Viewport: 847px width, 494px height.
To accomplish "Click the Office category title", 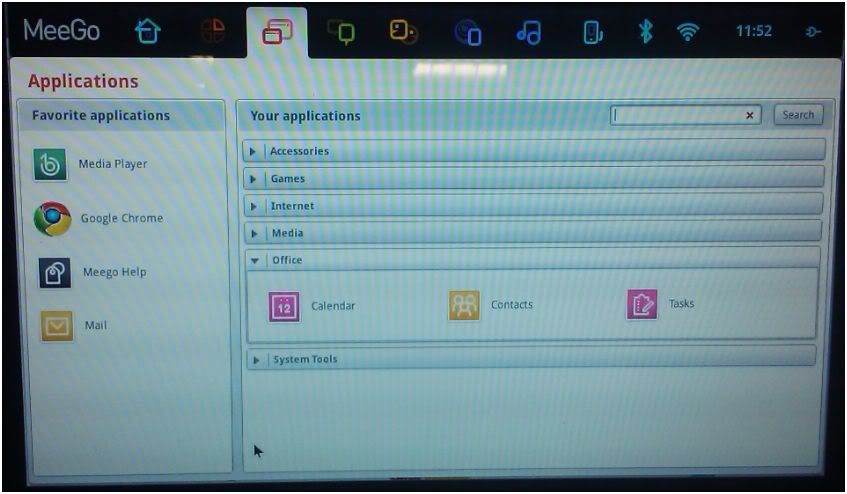I will click(287, 260).
